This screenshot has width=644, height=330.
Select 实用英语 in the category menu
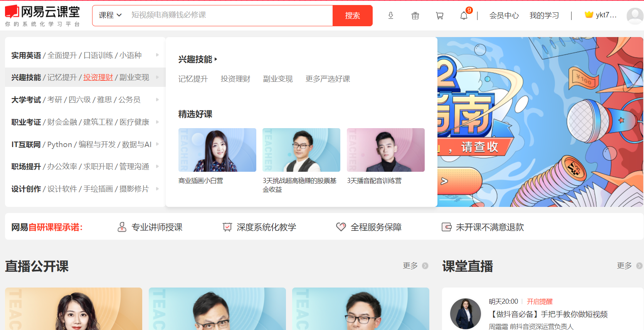coord(26,55)
